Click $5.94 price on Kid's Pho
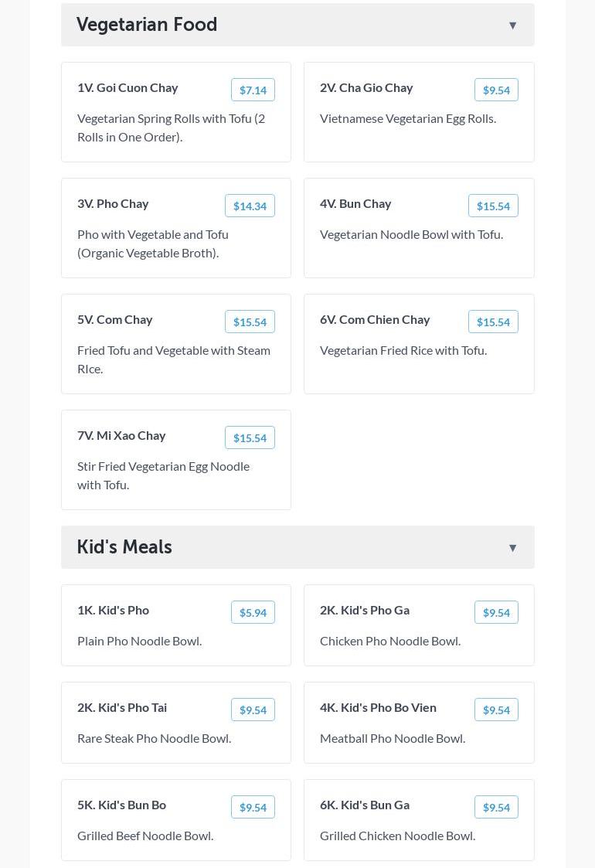This screenshot has width=595, height=868. click(253, 612)
